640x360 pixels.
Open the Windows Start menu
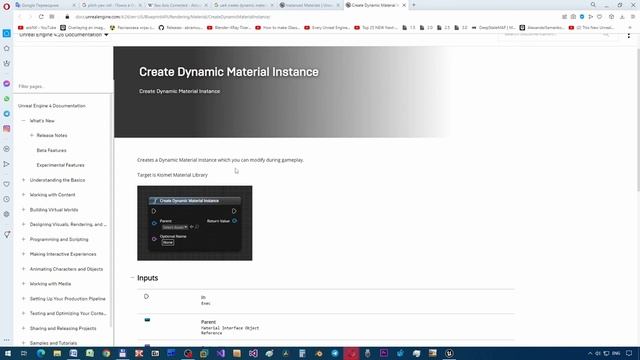[x=8, y=353]
